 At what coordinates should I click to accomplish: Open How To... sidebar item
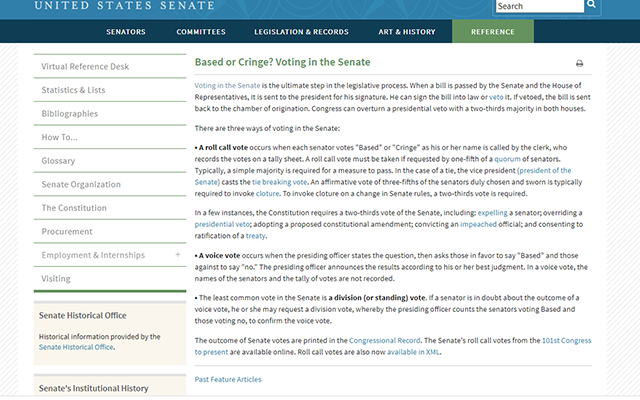pyautogui.click(x=110, y=137)
